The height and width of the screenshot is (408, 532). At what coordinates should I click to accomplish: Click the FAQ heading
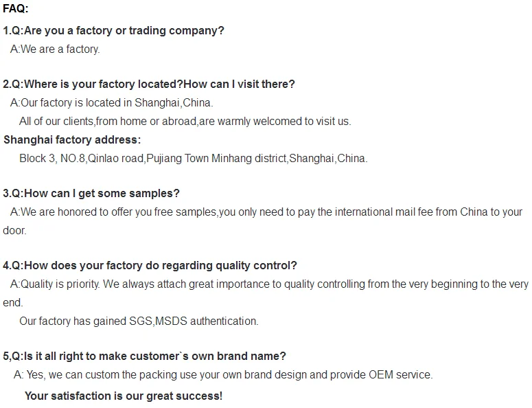click(x=16, y=9)
